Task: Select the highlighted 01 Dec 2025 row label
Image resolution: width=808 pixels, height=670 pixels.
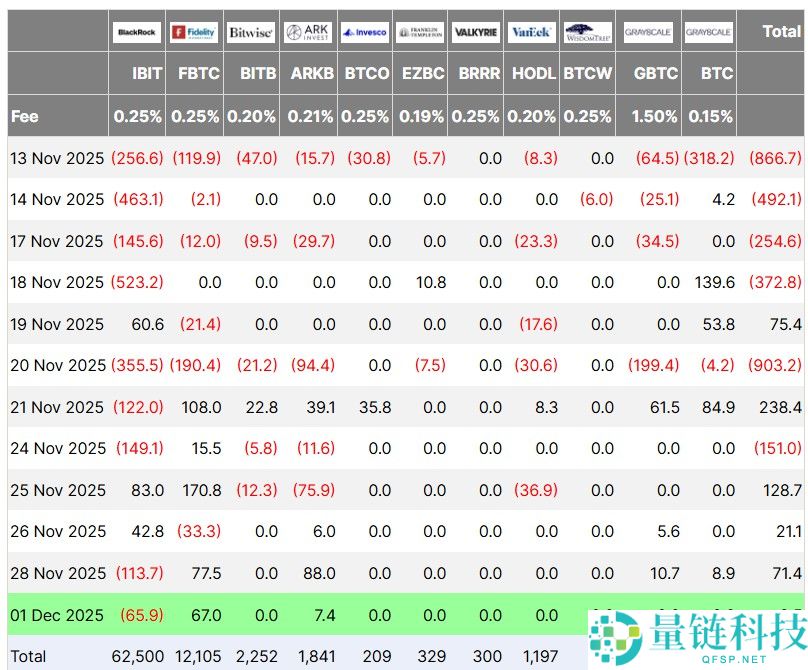Action: click(x=57, y=614)
